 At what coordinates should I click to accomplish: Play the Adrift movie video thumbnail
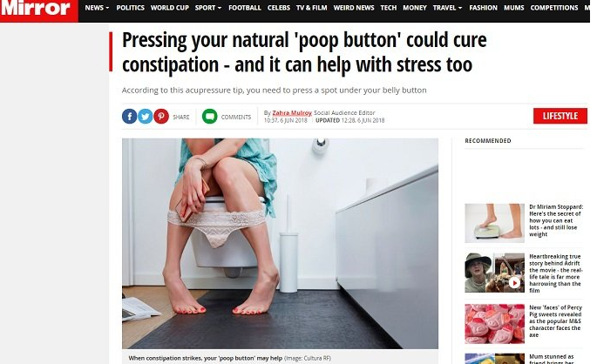pyautogui.click(x=514, y=283)
